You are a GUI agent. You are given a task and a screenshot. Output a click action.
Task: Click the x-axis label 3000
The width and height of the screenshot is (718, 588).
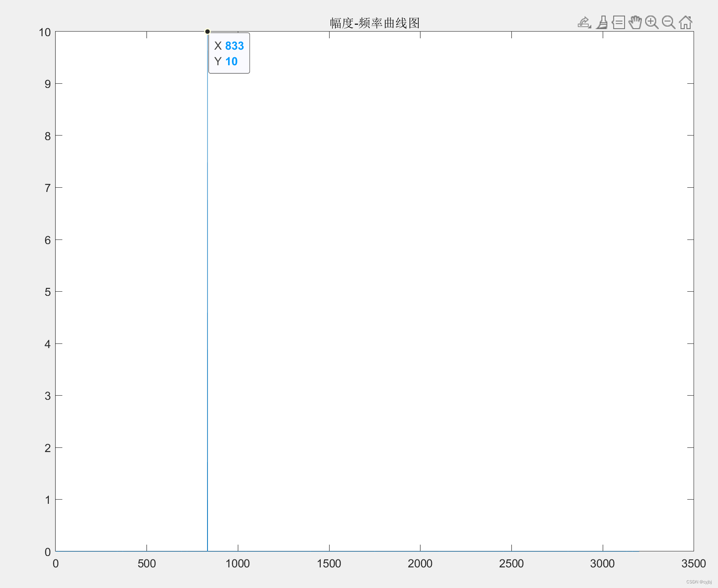tap(602, 564)
